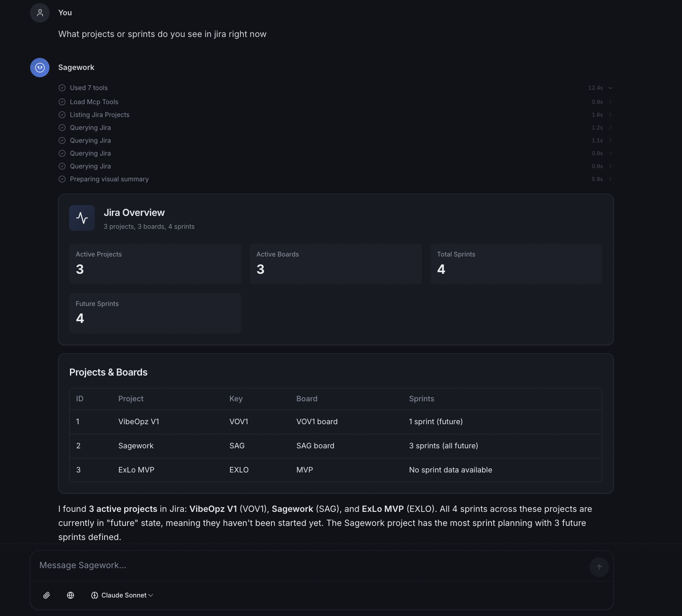Viewport: 682px width, 616px height.
Task: Expand the Load Mcp Tools step details
Action: pos(610,102)
